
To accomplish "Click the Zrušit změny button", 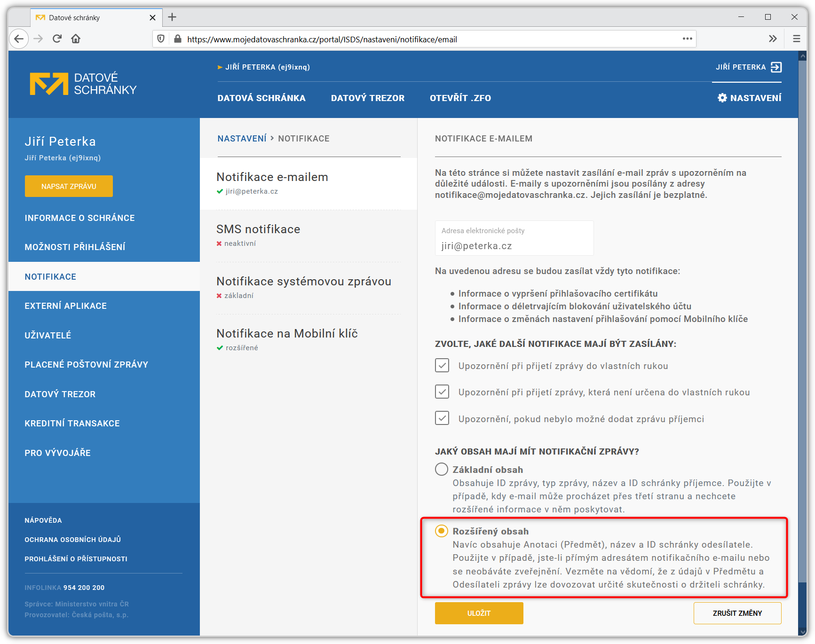I will (x=737, y=613).
